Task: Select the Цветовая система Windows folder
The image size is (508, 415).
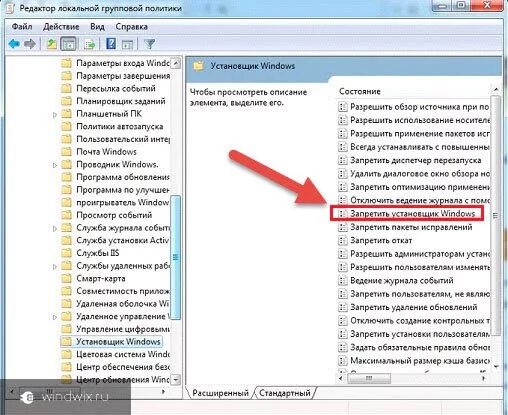Action: pyautogui.click(x=116, y=354)
